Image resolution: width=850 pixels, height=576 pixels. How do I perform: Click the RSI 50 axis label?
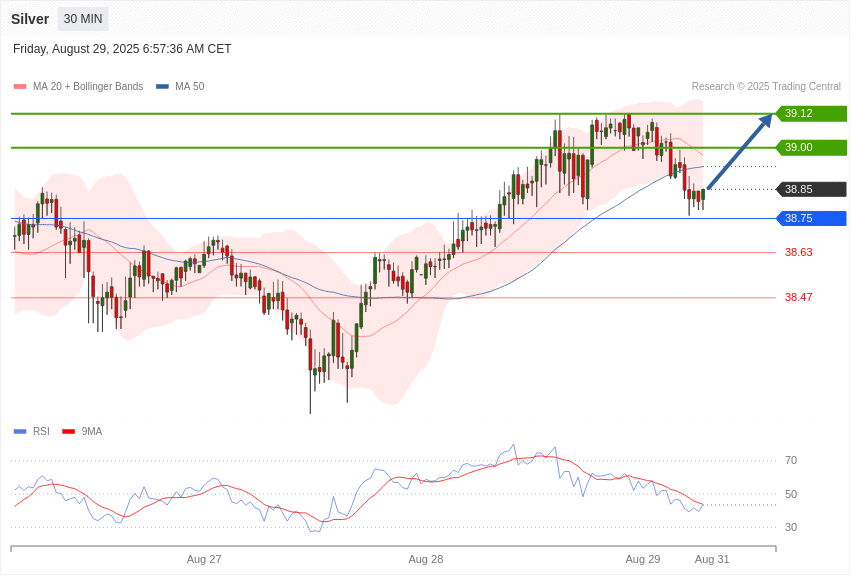(x=791, y=494)
